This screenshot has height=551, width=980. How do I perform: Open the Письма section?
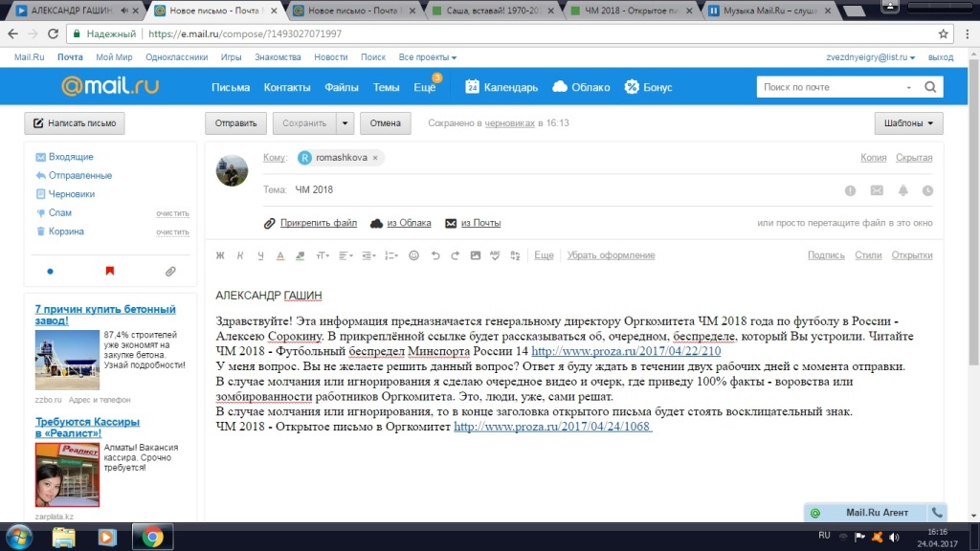231,87
